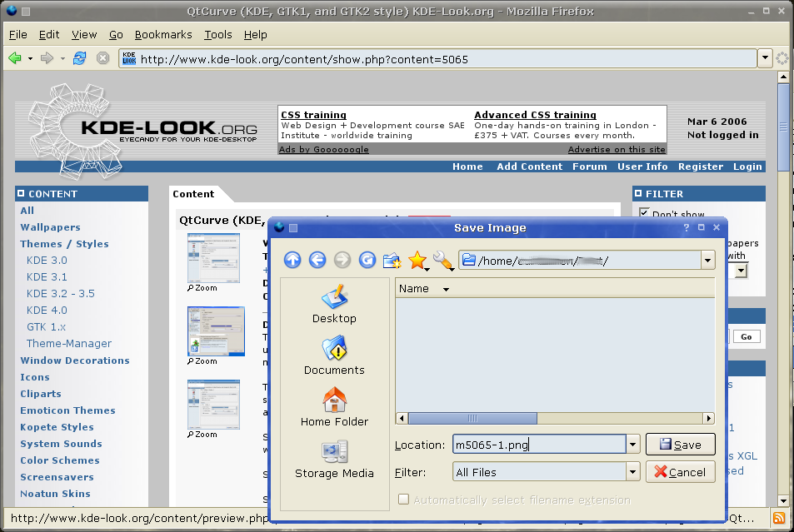This screenshot has height=532, width=794.
Task: Open Wallpapers category link
Action: point(50,227)
